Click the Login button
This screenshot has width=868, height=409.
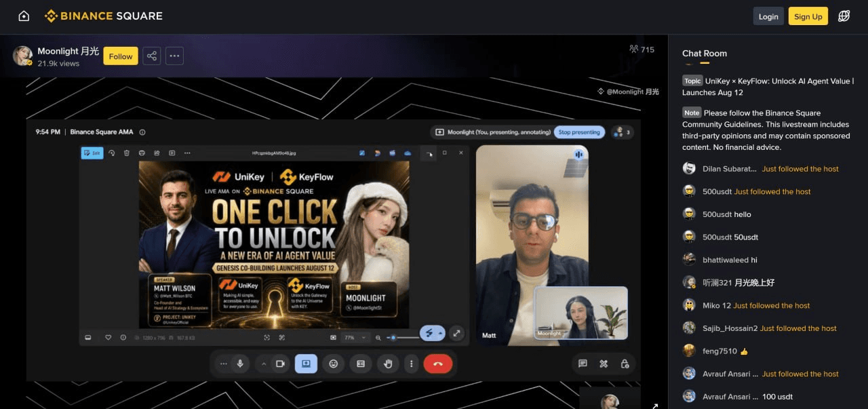pos(768,16)
